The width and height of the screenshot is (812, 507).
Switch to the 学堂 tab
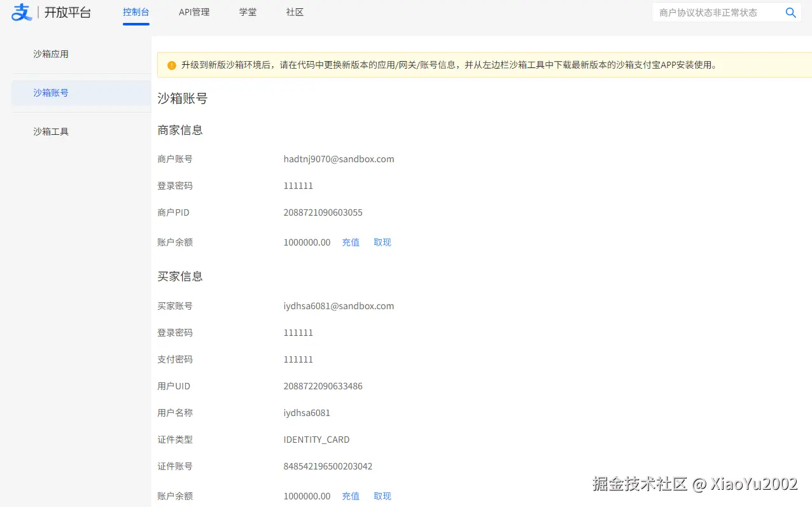248,12
